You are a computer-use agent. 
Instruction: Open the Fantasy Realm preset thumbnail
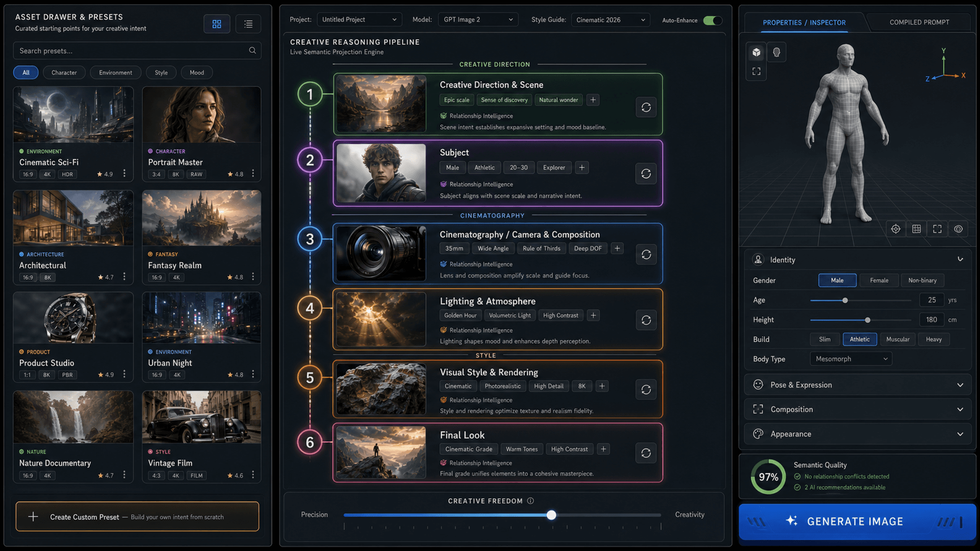click(x=201, y=218)
